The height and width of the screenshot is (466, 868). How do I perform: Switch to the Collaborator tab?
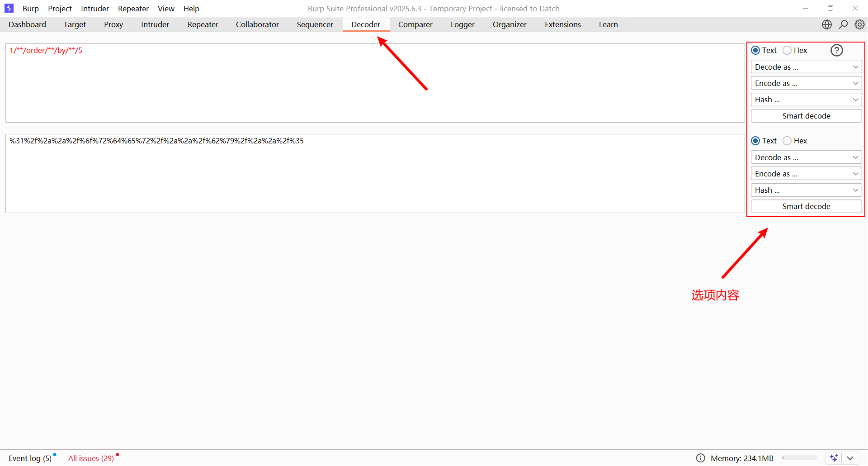[257, 24]
